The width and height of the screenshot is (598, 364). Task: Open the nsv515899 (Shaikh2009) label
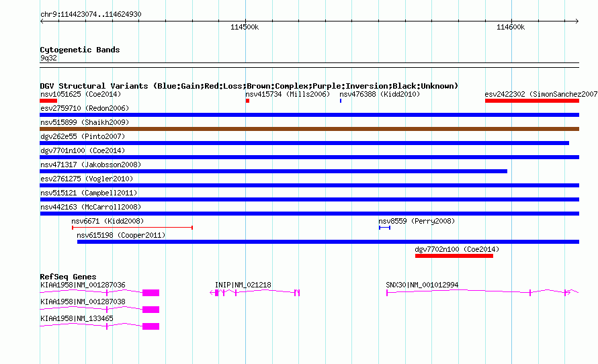(85, 122)
